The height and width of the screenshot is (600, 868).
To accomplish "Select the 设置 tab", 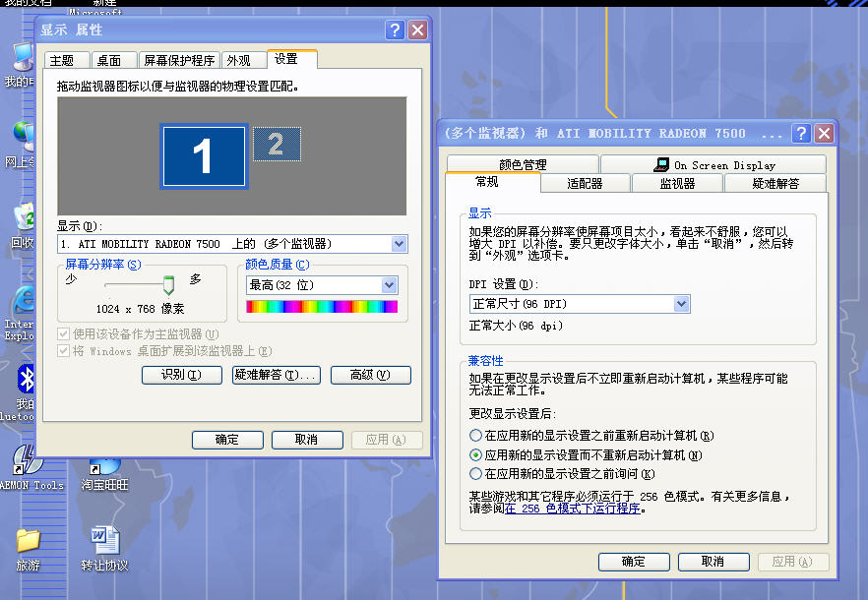I will pos(291,59).
